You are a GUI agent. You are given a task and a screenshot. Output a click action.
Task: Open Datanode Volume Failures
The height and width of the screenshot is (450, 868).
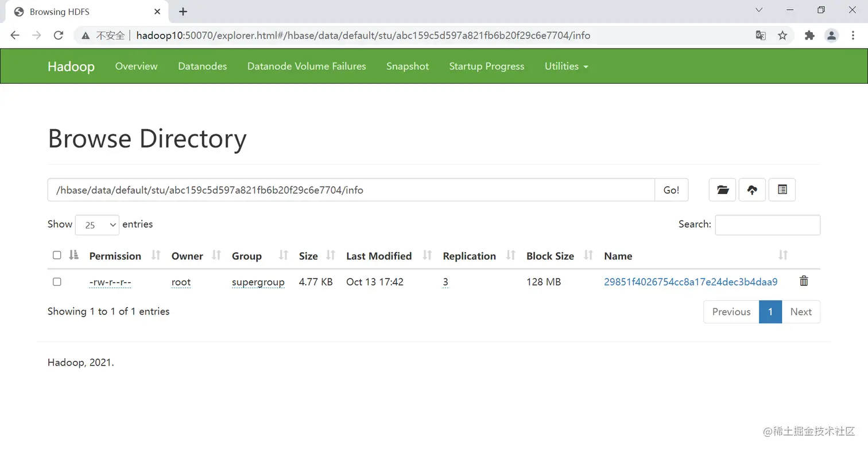coord(307,66)
